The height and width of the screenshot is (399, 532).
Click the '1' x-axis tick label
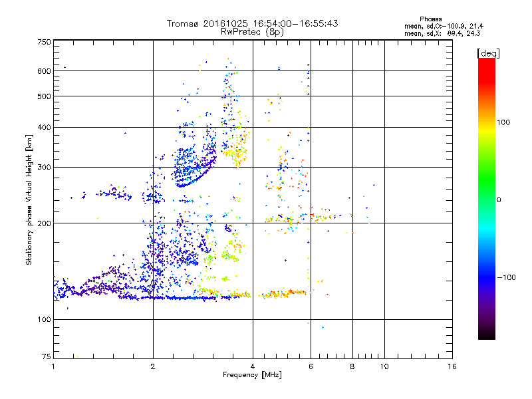[x=53, y=366]
